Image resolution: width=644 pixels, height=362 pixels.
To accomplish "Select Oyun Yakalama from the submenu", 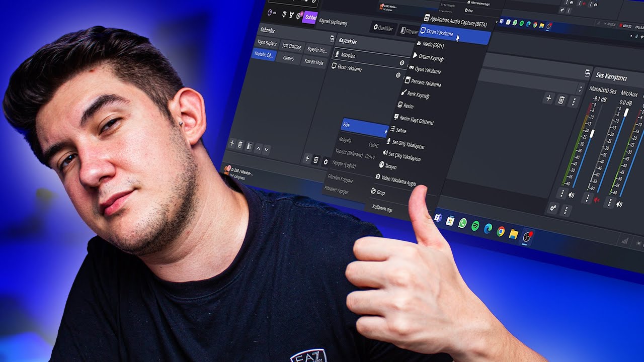I will 425,70.
